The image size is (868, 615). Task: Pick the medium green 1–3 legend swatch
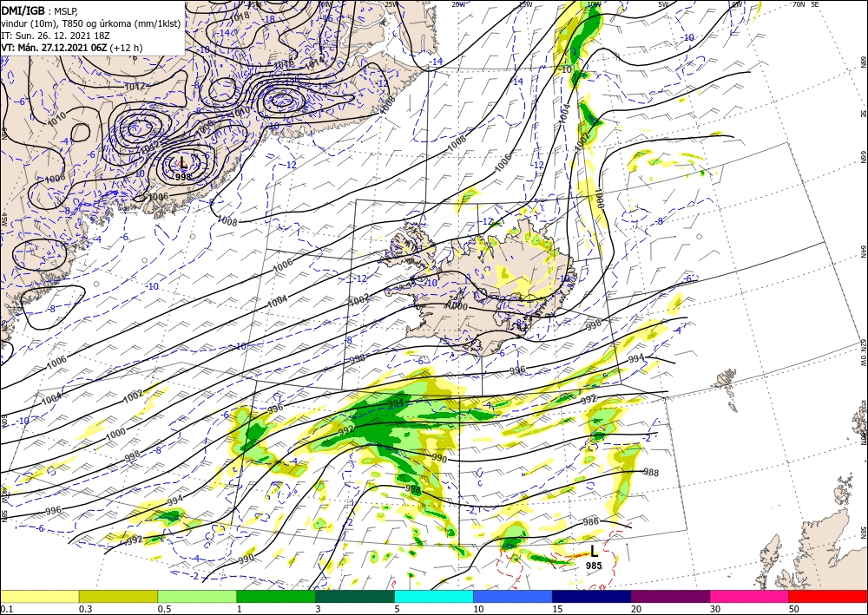276,596
